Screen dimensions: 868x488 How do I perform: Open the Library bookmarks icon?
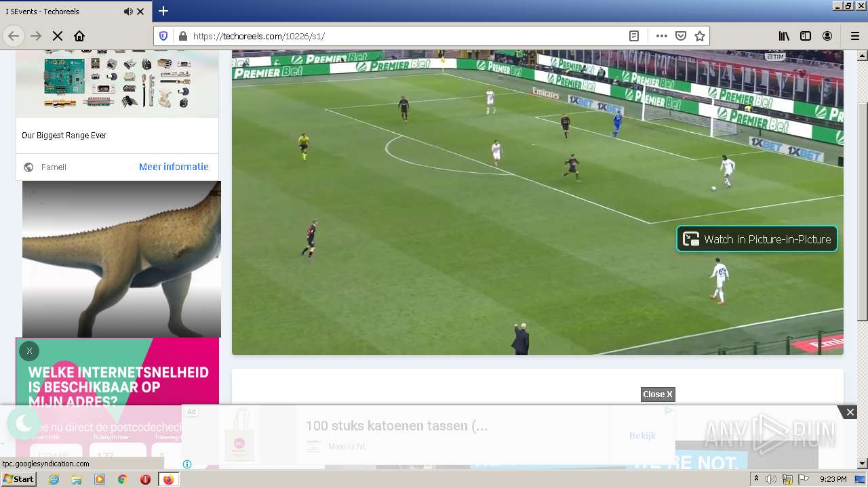click(784, 36)
